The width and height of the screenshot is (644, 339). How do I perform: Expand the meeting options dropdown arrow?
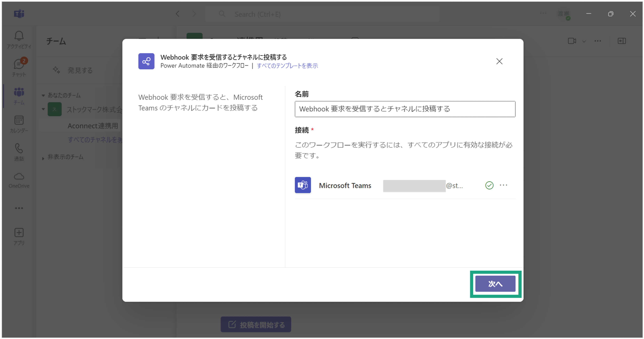coord(584,41)
